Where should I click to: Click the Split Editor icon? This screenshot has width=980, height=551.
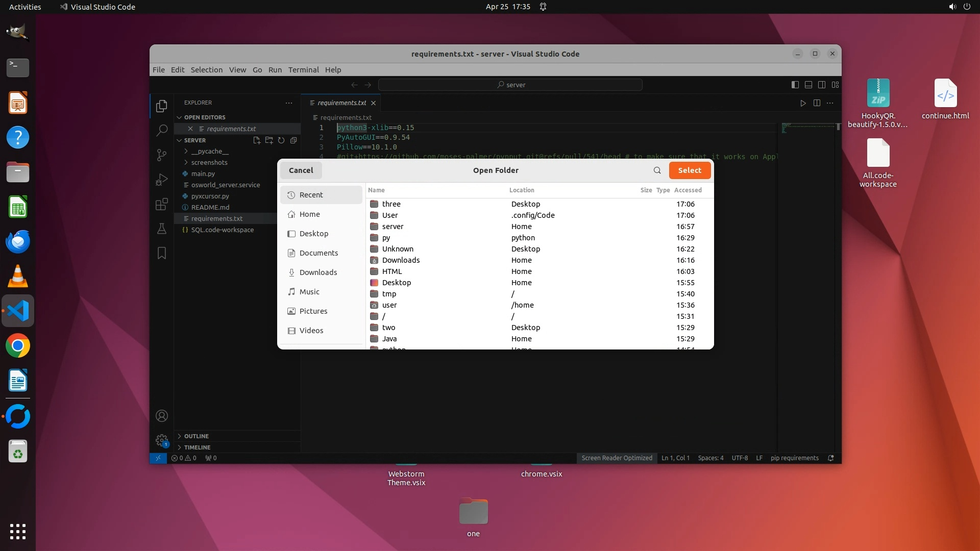point(817,103)
